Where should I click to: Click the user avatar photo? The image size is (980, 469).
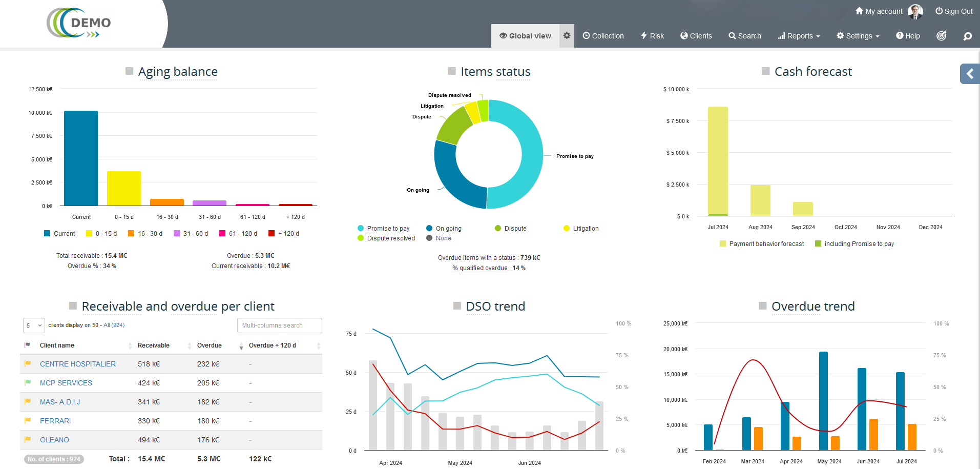915,11
